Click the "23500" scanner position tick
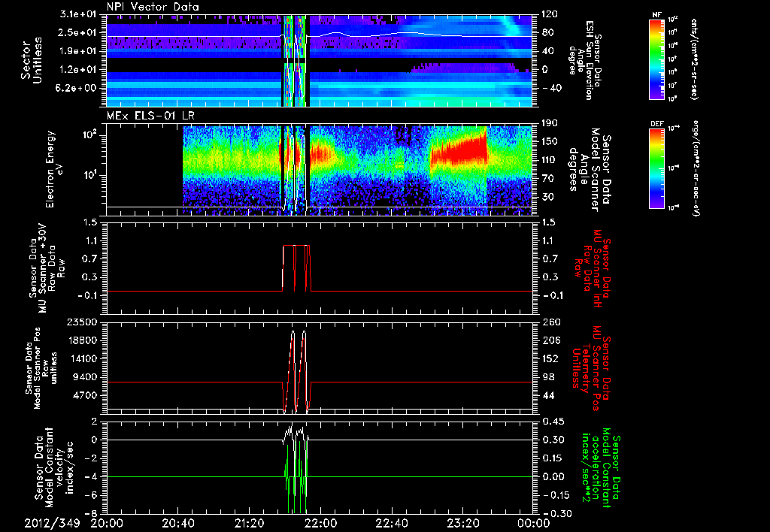The height and width of the screenshot is (532, 770). coord(82,322)
